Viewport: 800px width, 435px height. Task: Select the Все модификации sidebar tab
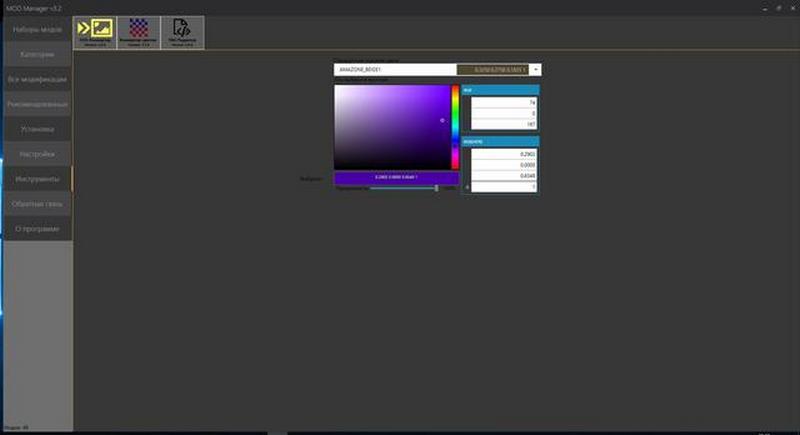point(37,79)
